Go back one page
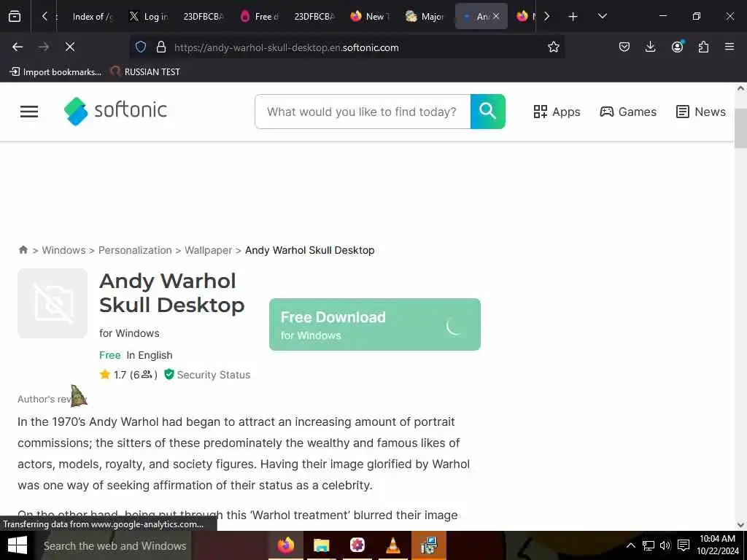The width and height of the screenshot is (747, 560). (18, 47)
